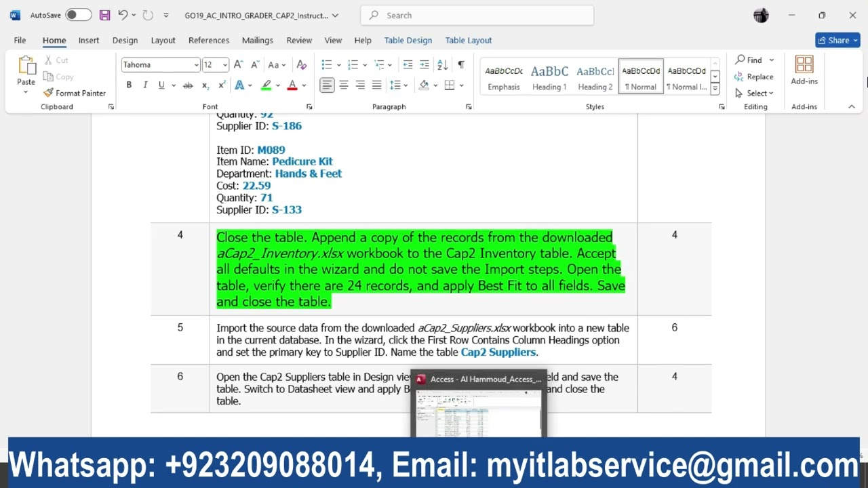Insert a bullet list
Screen dimensions: 868x488
coord(326,65)
